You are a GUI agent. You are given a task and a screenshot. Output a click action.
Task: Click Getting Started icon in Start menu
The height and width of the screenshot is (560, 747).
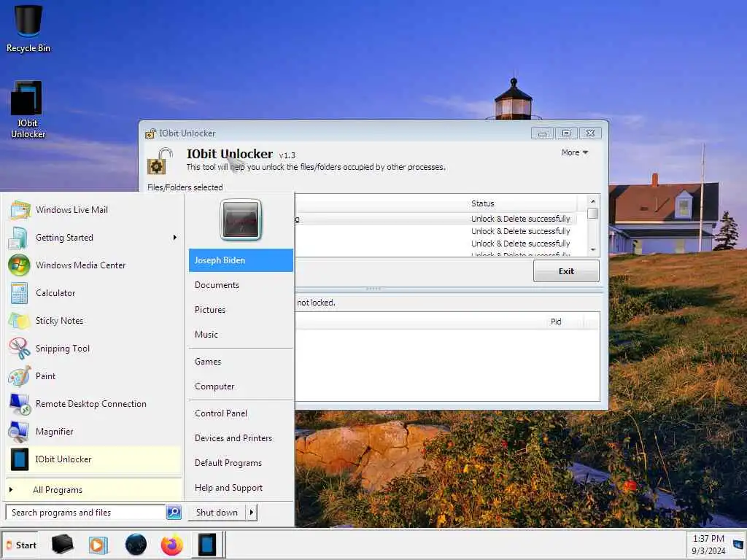[x=18, y=238]
